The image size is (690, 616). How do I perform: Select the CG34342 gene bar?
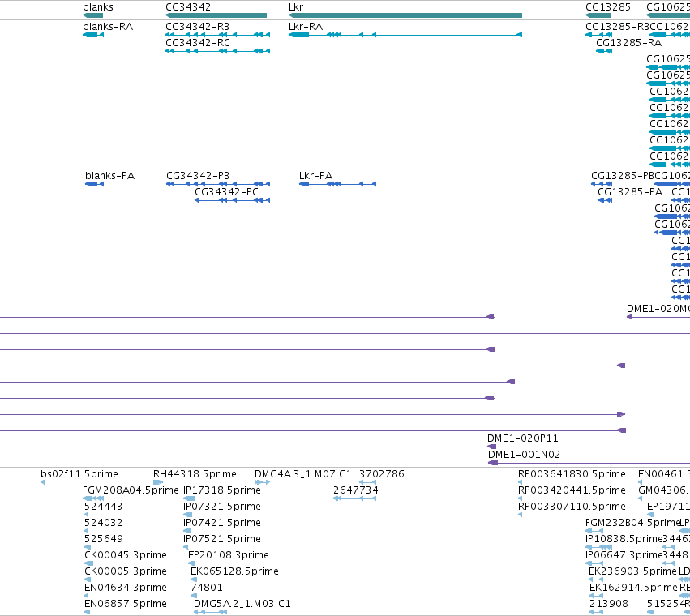pos(216,15)
